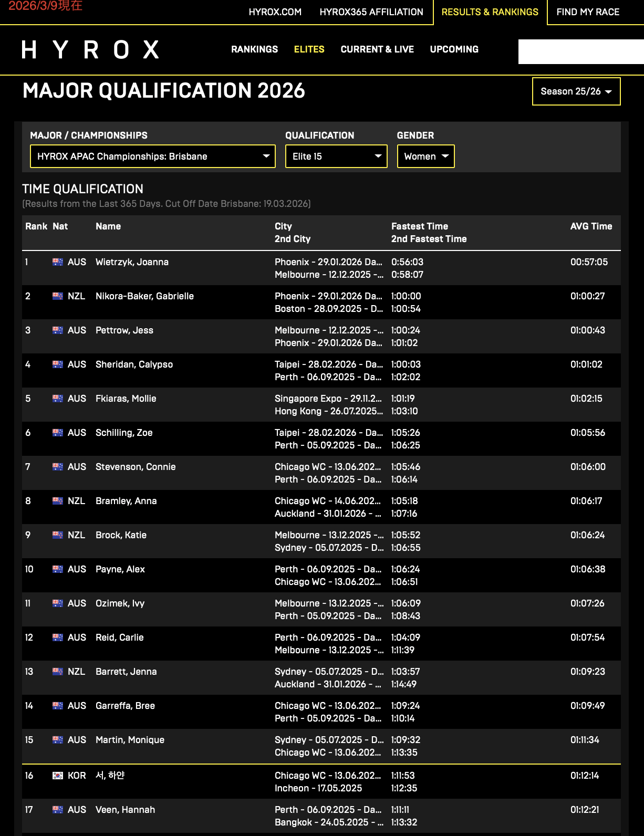644x836 pixels.
Task: Go to the Upcoming menu item
Action: [454, 49]
